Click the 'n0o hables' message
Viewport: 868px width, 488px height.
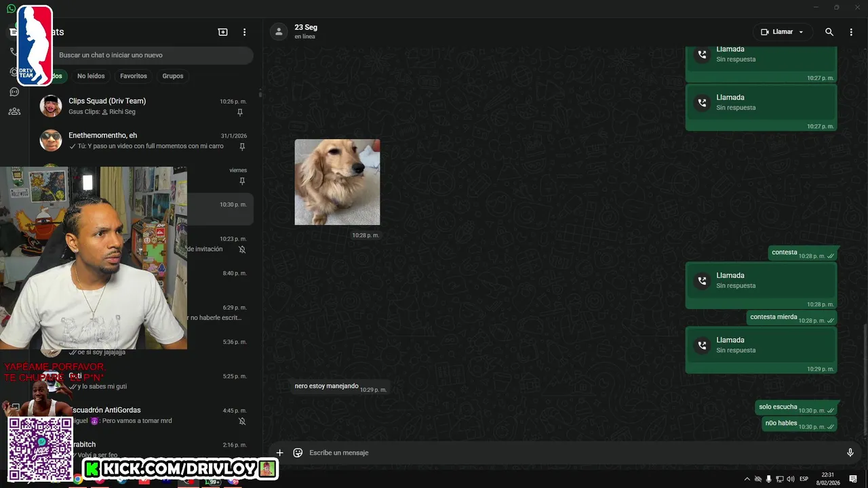tap(800, 424)
